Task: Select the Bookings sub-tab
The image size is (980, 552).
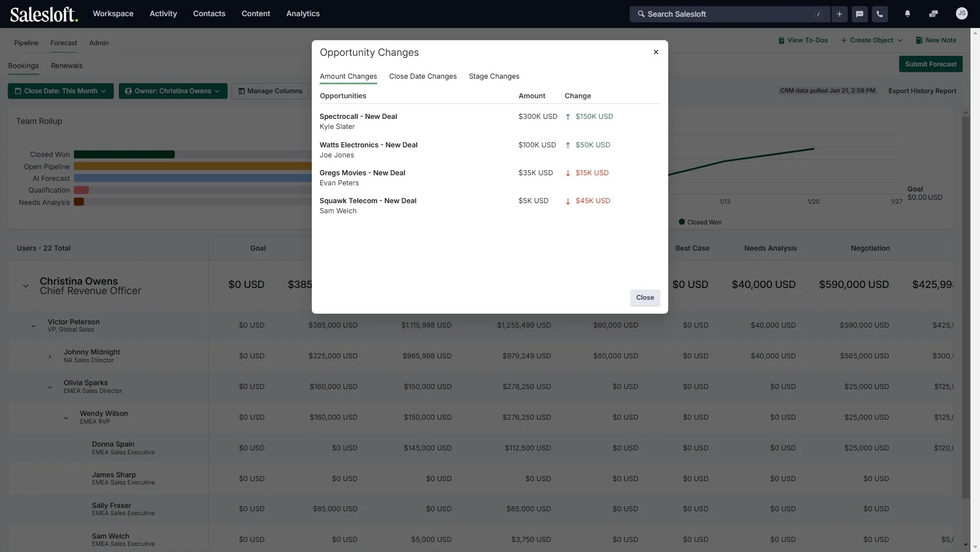Action: click(x=23, y=66)
